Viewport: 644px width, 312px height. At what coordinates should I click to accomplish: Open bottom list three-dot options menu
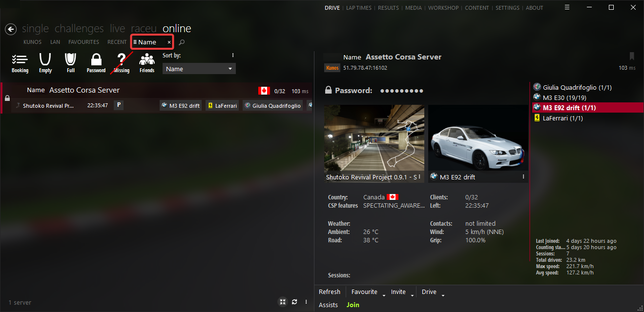pyautogui.click(x=306, y=302)
